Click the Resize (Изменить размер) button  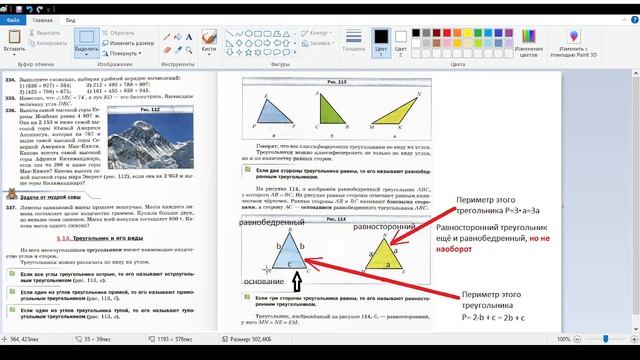128,43
